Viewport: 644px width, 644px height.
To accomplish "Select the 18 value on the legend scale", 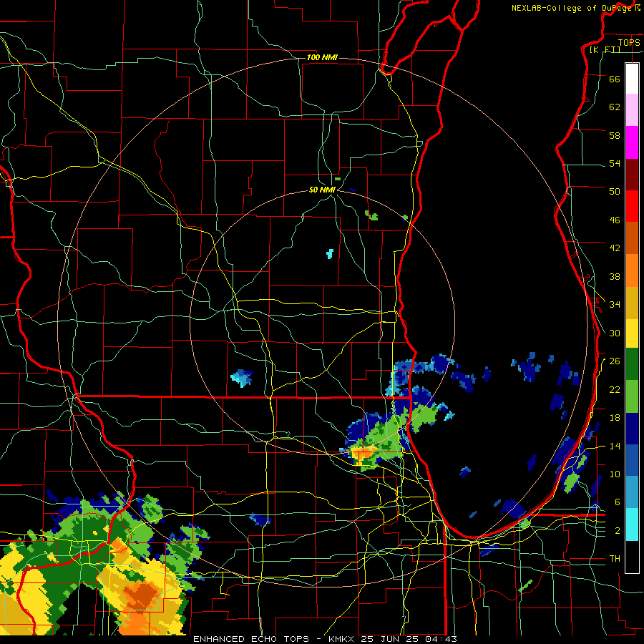I will coord(615,418).
